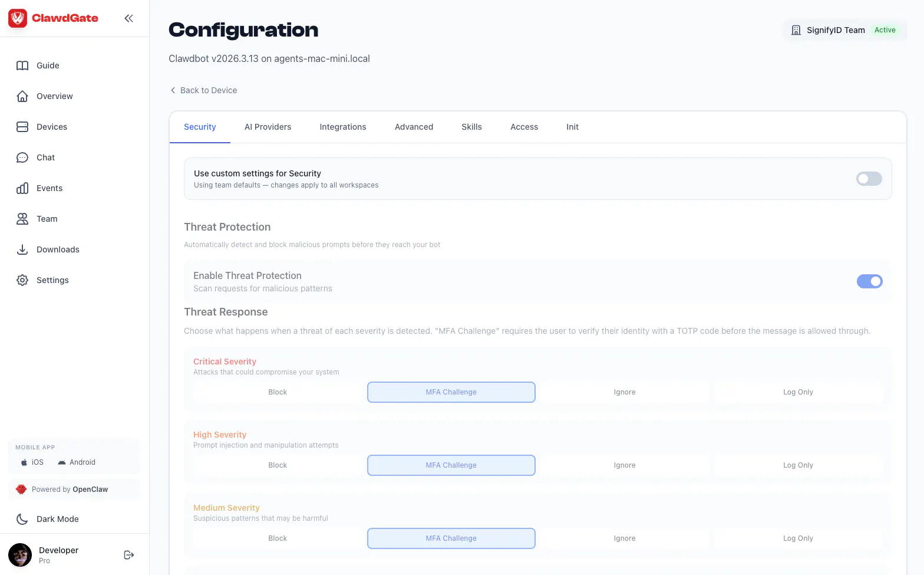Click the Chat bubble icon

click(x=22, y=157)
